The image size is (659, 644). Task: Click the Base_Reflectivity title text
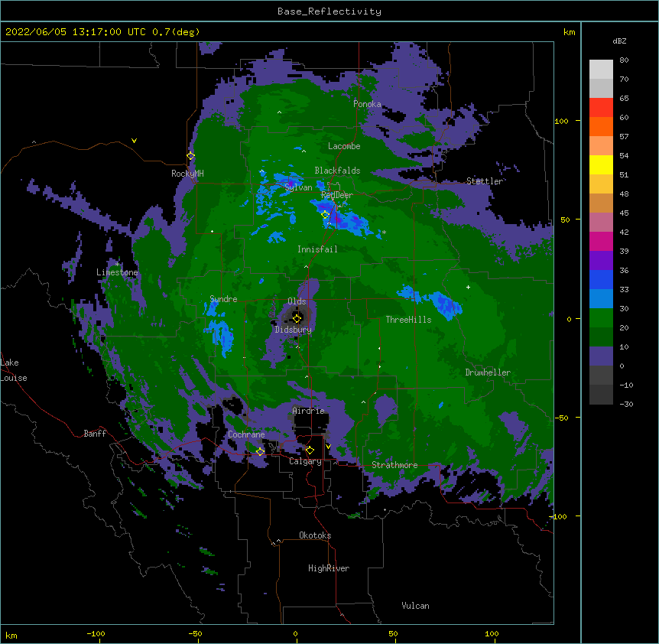[329, 11]
